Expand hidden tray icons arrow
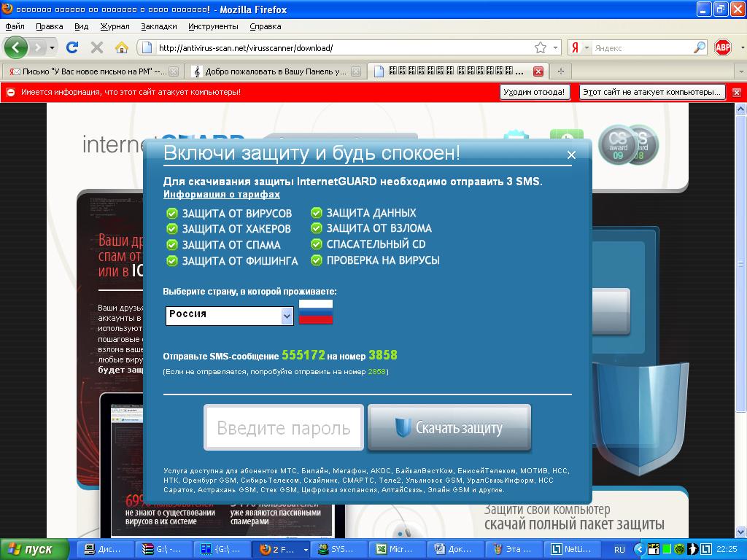The height and width of the screenshot is (560, 747). click(x=639, y=550)
